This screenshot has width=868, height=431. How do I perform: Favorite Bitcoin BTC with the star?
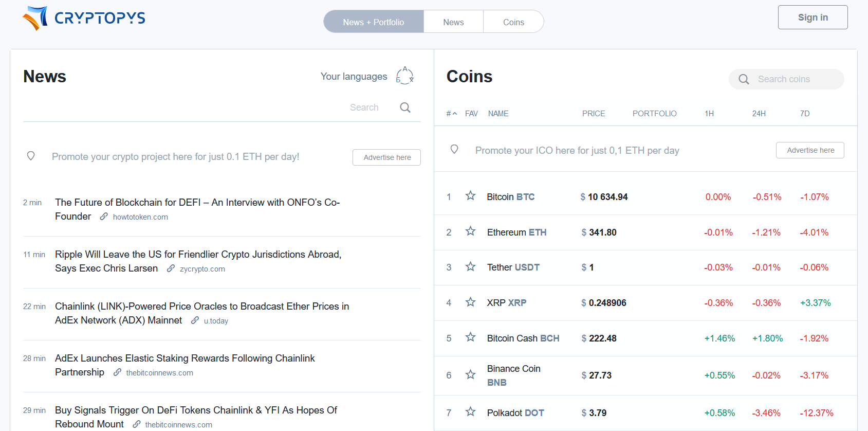[470, 195]
